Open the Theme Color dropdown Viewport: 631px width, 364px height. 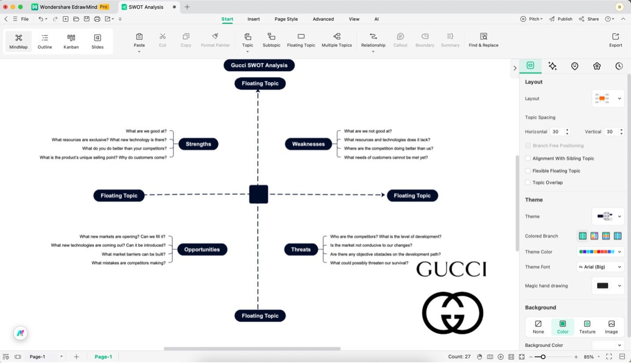click(x=601, y=252)
